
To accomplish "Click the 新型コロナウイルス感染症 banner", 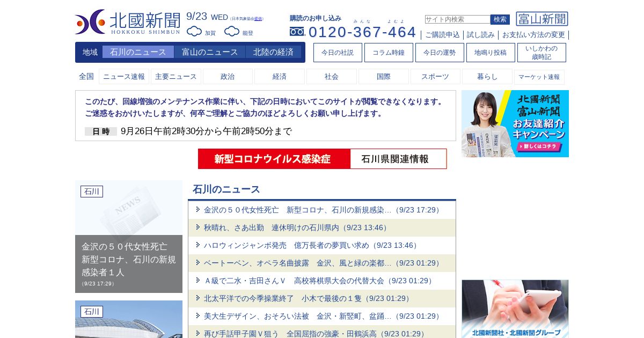I will [274, 159].
